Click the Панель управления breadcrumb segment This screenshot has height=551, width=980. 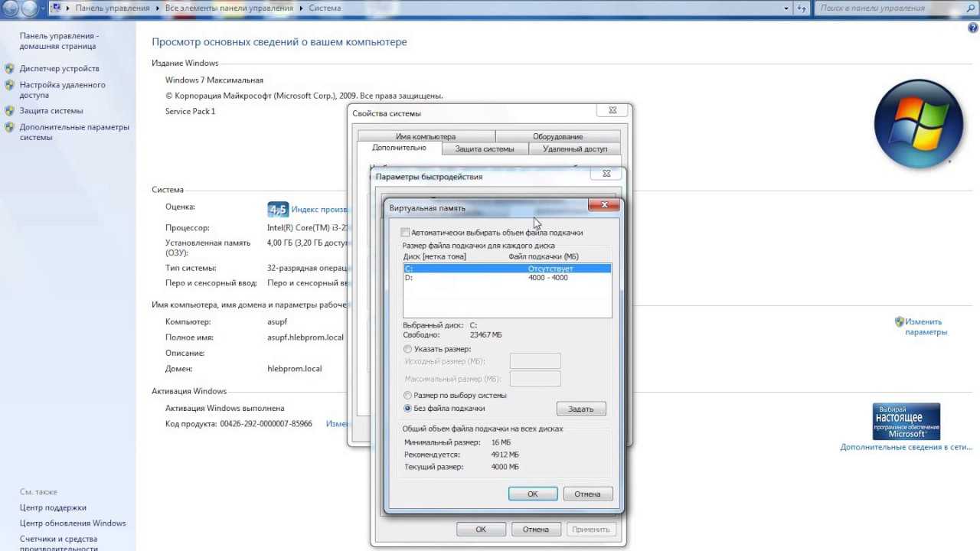point(114,8)
